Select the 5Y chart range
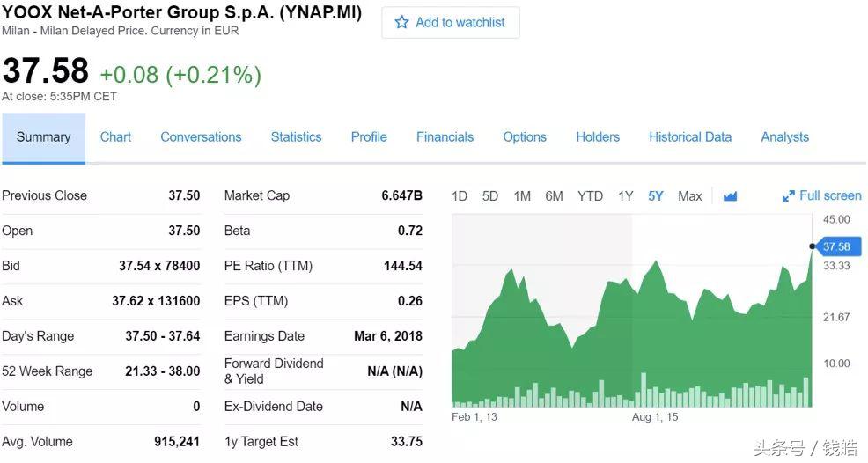 (x=656, y=196)
